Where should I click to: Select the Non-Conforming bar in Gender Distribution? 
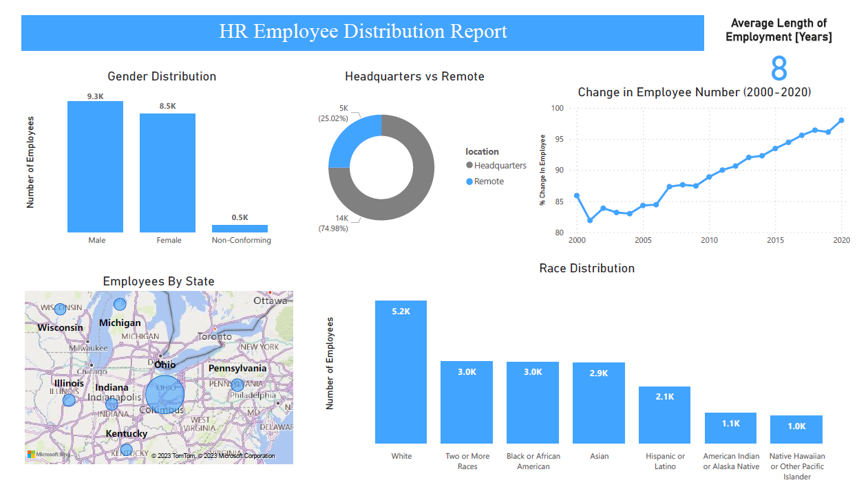pos(240,226)
